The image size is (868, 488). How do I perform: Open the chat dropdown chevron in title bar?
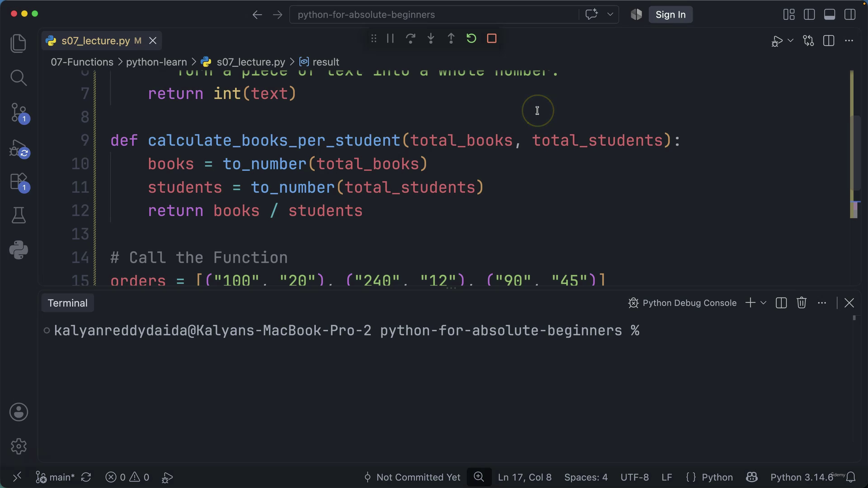[x=610, y=14]
